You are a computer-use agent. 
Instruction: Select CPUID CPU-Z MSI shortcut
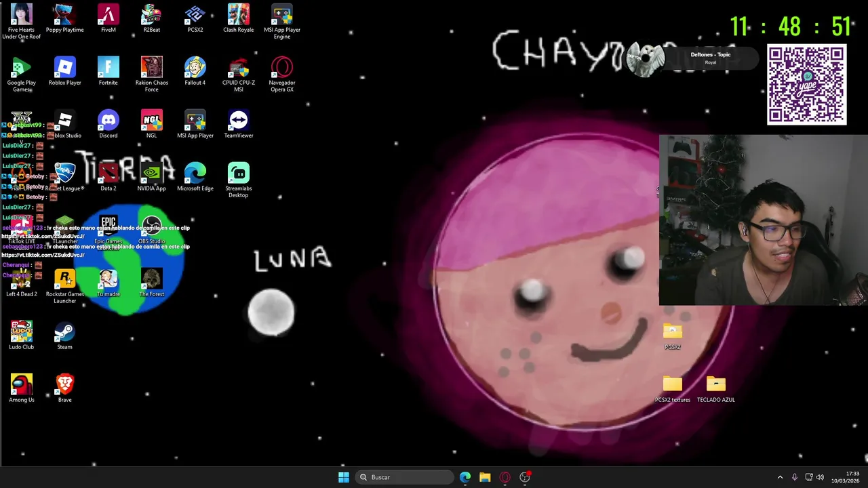point(239,75)
